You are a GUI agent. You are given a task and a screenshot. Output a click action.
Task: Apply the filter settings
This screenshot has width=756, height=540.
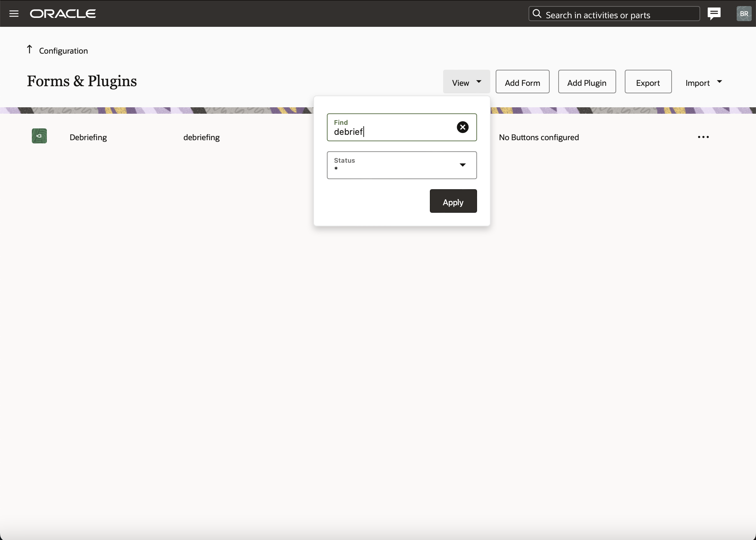click(453, 201)
